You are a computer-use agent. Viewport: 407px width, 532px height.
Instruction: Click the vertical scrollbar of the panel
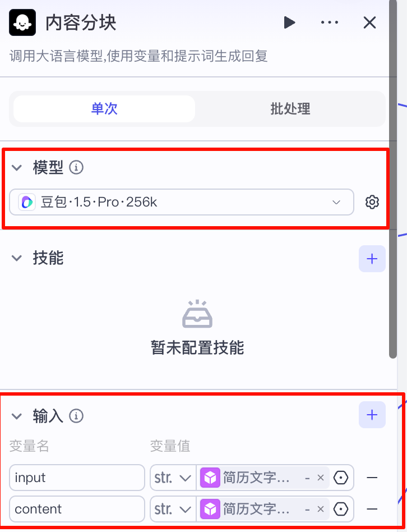(393, 179)
